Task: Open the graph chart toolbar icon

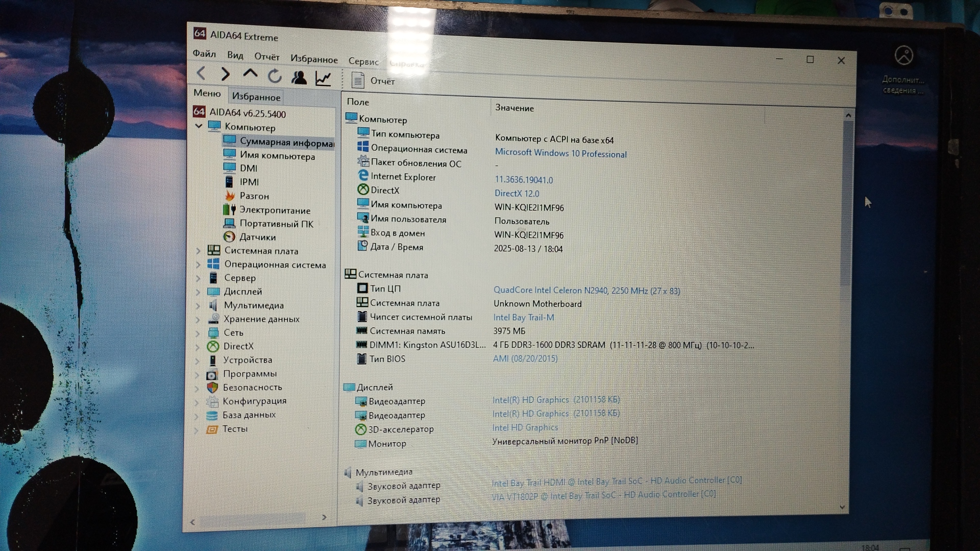Action: [x=323, y=79]
